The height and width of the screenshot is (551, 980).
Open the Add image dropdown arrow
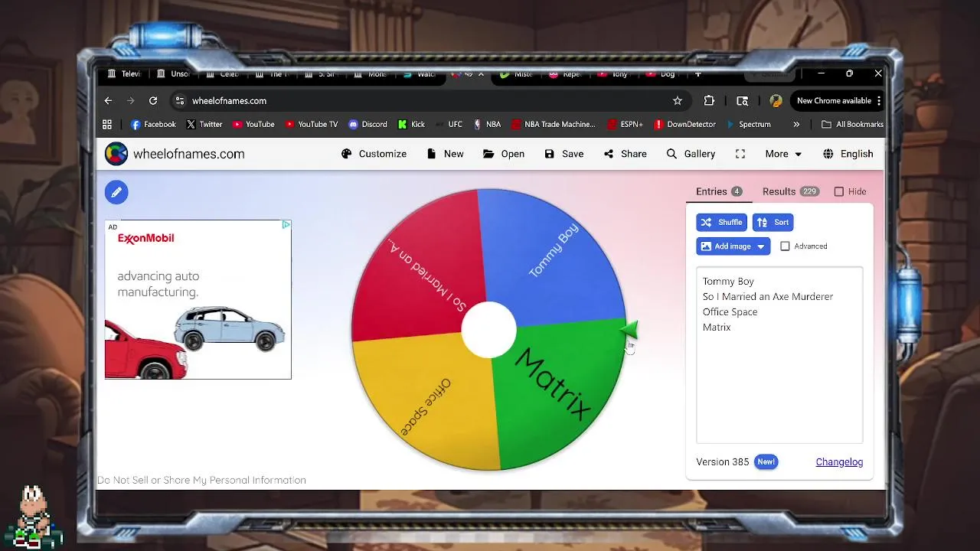click(760, 246)
